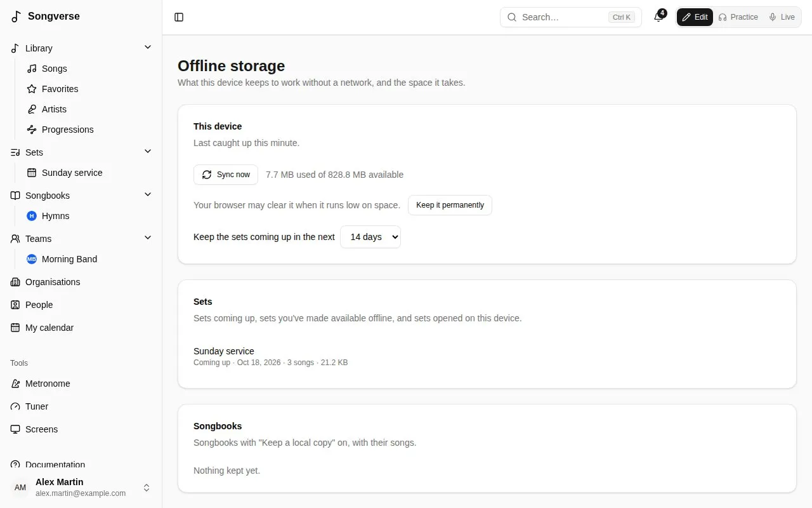Click the Hymns blue H badge
This screenshot has height=508, width=812.
(x=32, y=216)
